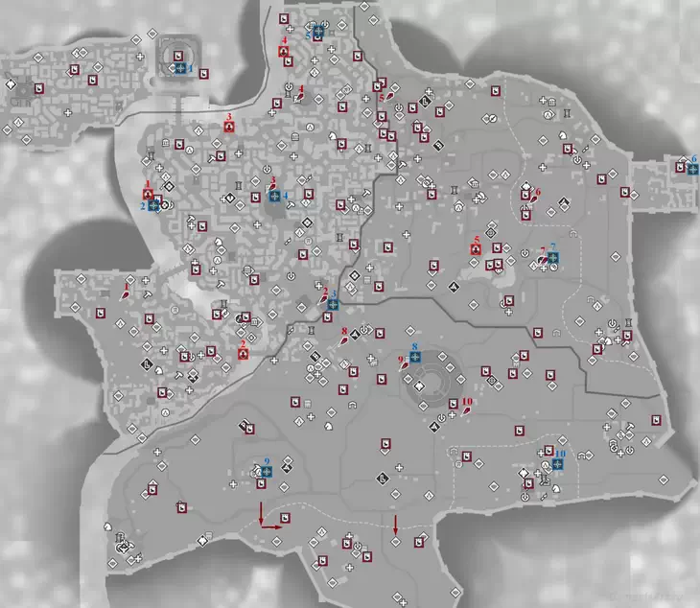Select blue crosshair marker number 4
This screenshot has height=608, width=700.
(275, 196)
